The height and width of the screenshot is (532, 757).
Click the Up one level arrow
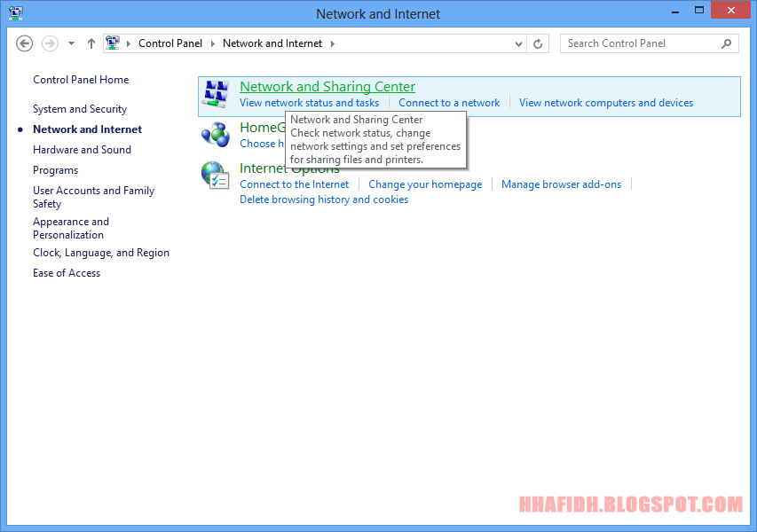91,43
